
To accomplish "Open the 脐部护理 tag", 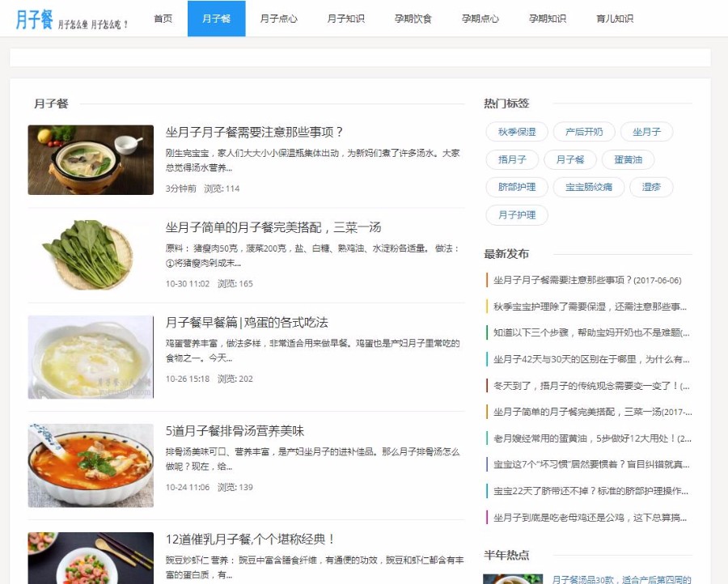I will 517,187.
